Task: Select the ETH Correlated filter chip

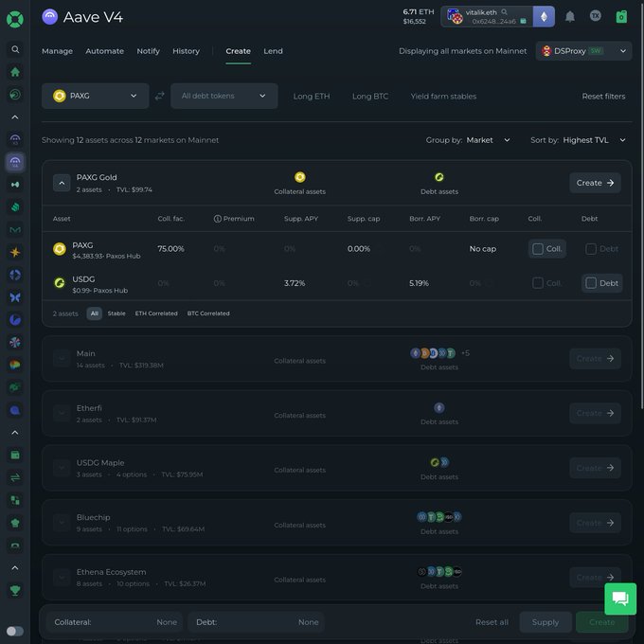Action: tap(156, 313)
